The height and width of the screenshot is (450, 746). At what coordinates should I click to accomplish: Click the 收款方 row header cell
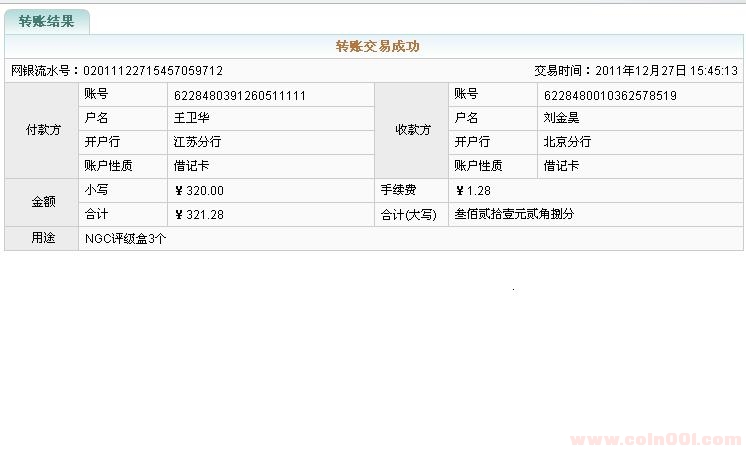(412, 130)
